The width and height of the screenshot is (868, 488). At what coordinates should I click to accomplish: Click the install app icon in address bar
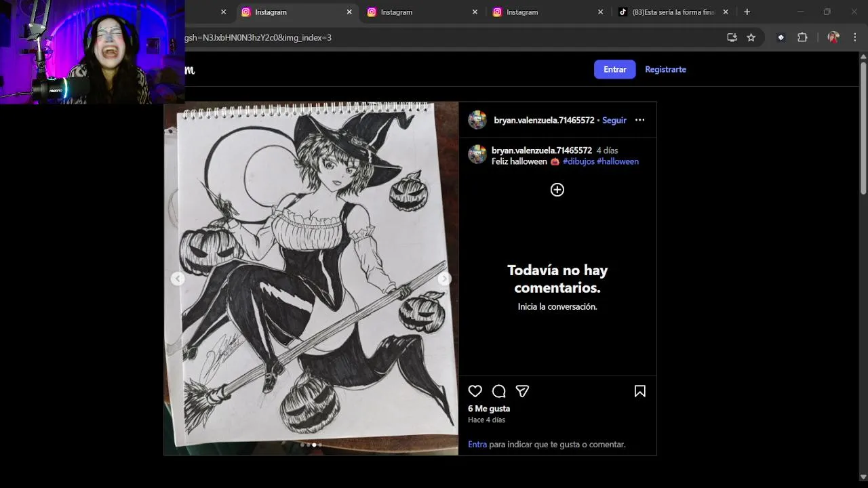(x=732, y=38)
